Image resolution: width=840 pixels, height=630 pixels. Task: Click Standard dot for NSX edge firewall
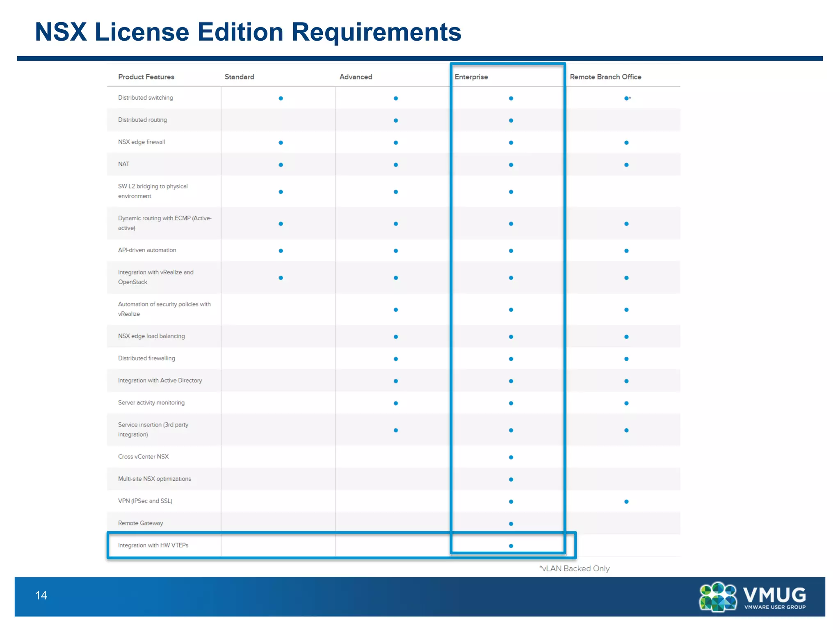(281, 143)
